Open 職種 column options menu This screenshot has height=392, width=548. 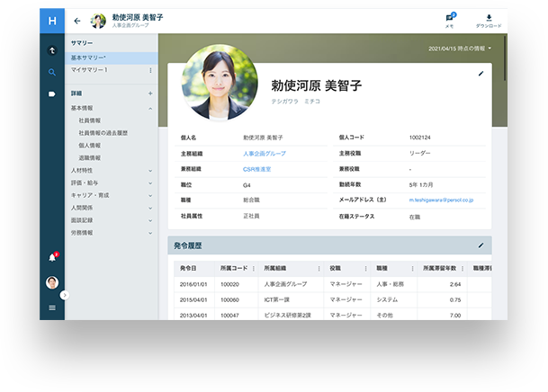(412, 269)
